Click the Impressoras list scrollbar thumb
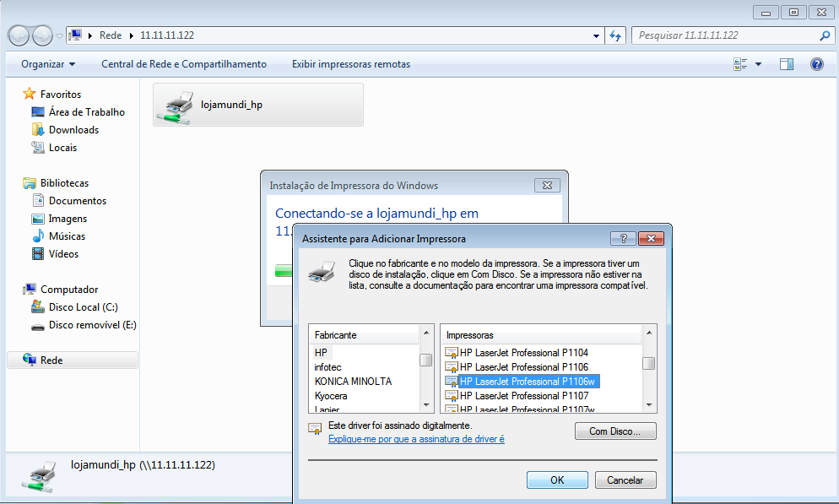 point(649,363)
